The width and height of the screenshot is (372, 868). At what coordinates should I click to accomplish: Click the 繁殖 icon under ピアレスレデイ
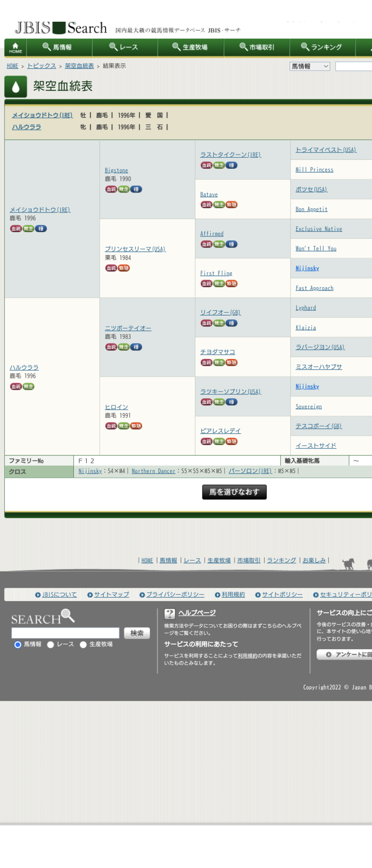coord(232,442)
